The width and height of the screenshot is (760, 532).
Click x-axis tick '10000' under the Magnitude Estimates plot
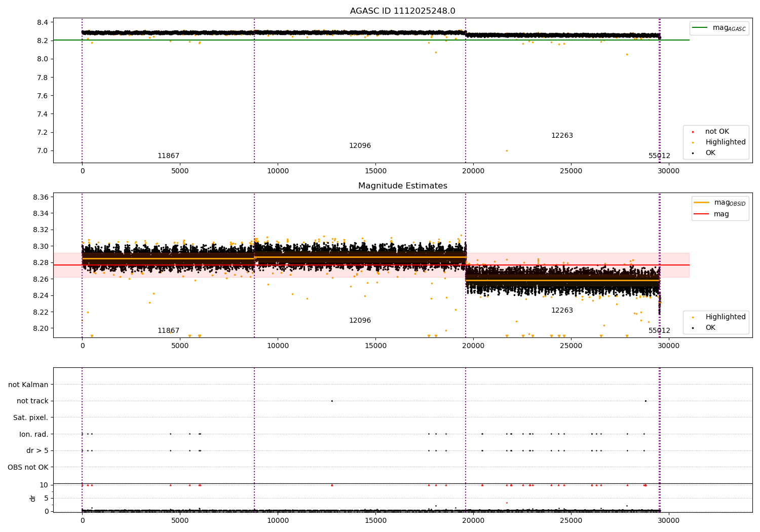click(x=278, y=346)
